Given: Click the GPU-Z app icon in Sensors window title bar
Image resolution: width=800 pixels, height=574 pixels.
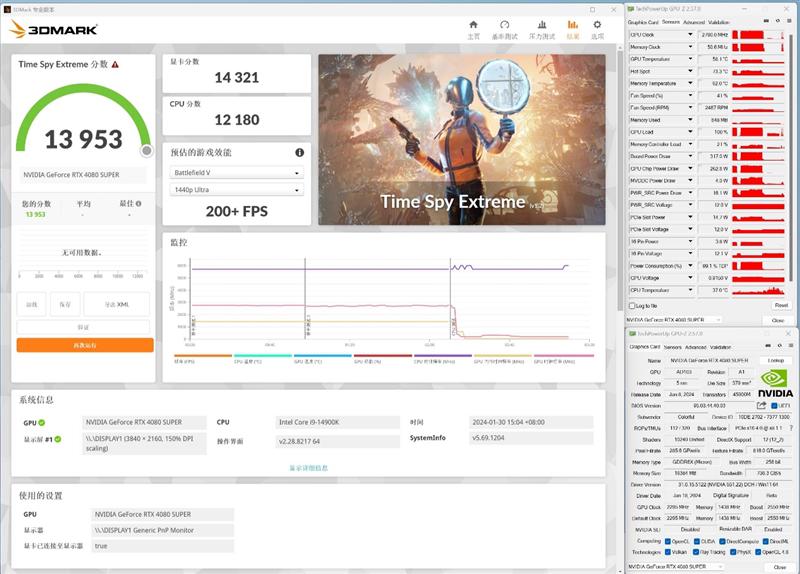Looking at the screenshot, I should (631, 9).
